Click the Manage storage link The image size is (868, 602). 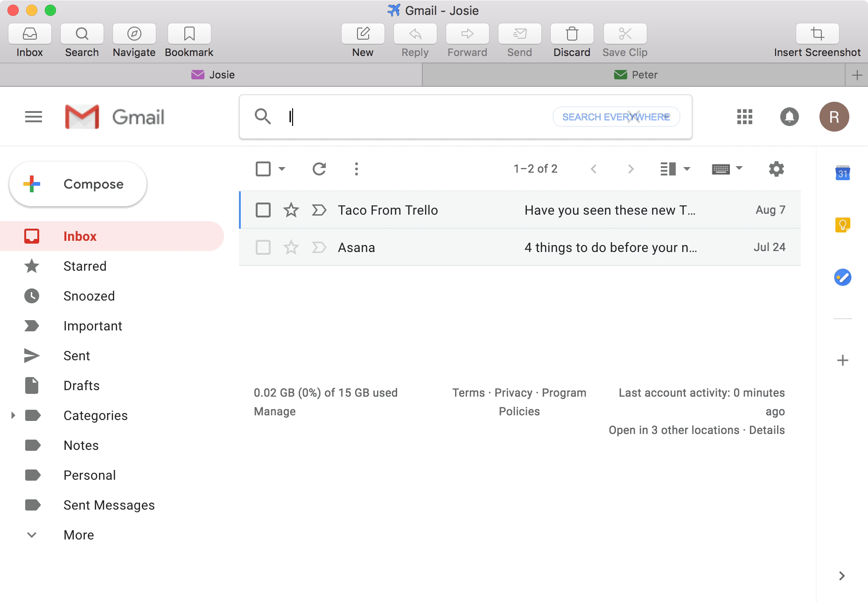274,412
